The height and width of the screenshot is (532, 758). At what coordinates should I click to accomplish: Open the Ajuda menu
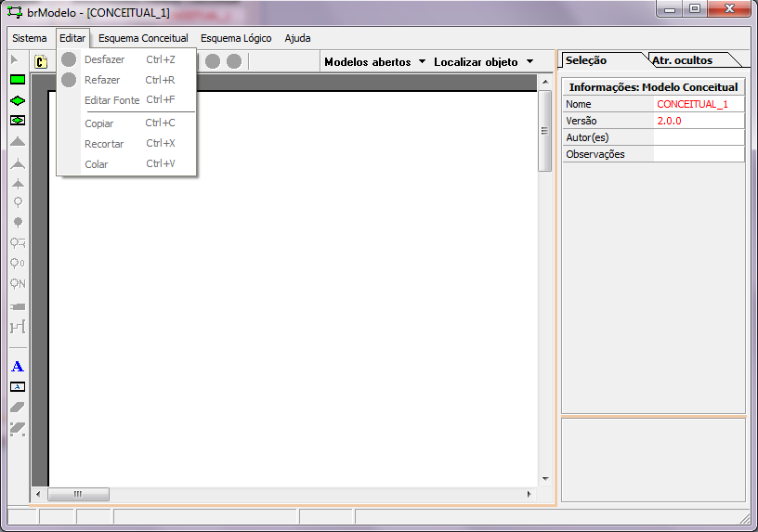[297, 38]
